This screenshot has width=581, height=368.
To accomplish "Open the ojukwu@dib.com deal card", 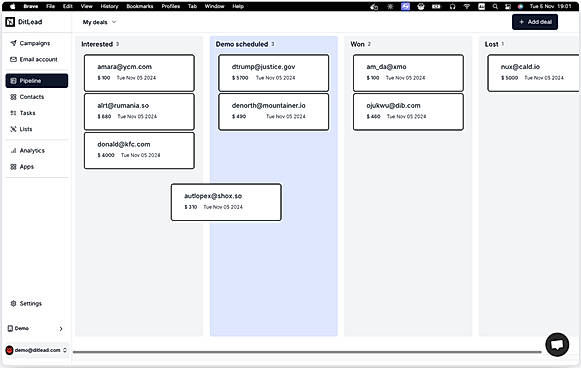I will pyautogui.click(x=408, y=112).
